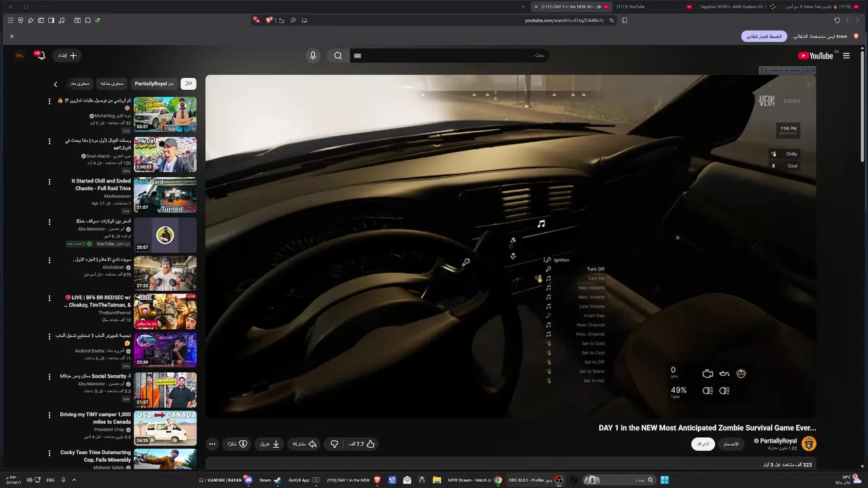Viewport: 868px width, 488px height.
Task: Click the YouTube search magnifier button
Action: click(x=338, y=56)
